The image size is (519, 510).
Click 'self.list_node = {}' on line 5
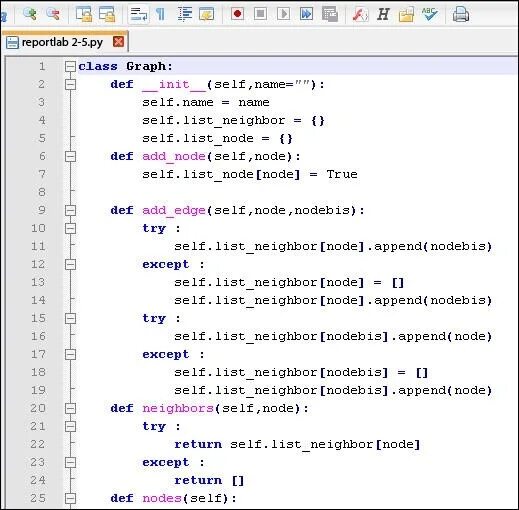pos(217,138)
